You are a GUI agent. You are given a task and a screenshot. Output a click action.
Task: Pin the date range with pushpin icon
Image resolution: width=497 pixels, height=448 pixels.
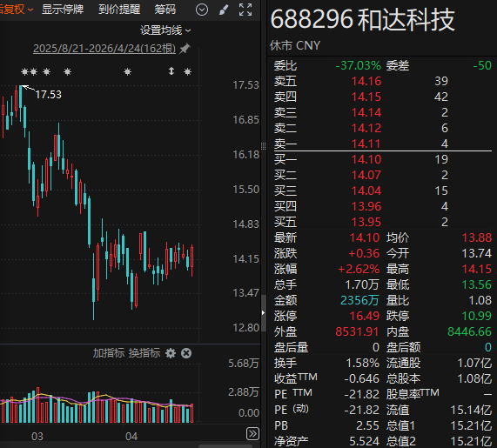pyautogui.click(x=185, y=49)
